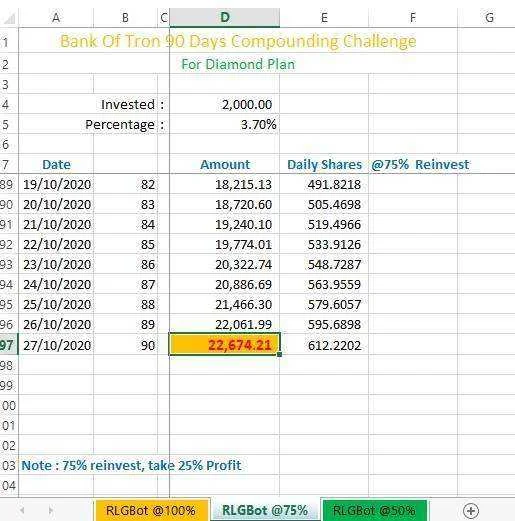The height and width of the screenshot is (521, 515).
Task: Click the note '75% reinvest, take 25% Profit'
Action: (152, 465)
